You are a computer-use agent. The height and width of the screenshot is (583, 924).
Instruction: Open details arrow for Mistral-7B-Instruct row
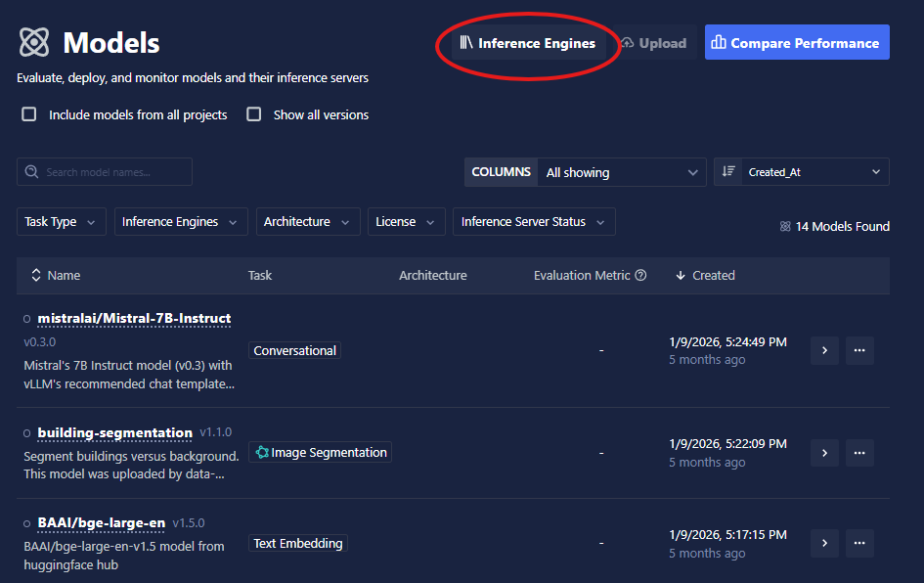click(x=824, y=350)
